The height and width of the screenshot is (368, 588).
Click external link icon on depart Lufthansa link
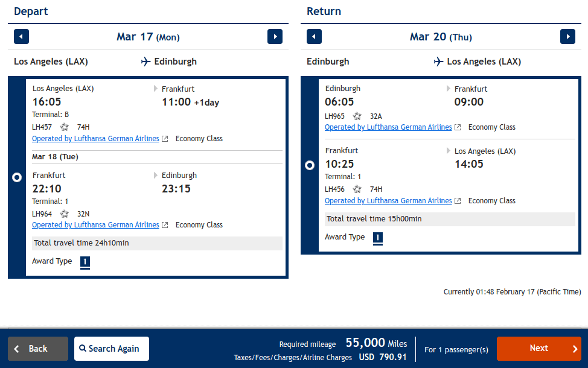click(164, 138)
